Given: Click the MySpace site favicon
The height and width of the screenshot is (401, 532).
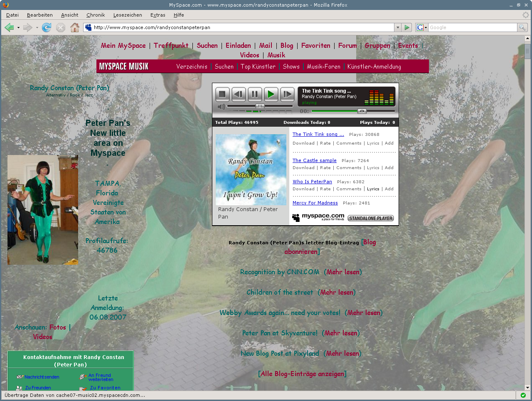Looking at the screenshot, I should 88,27.
